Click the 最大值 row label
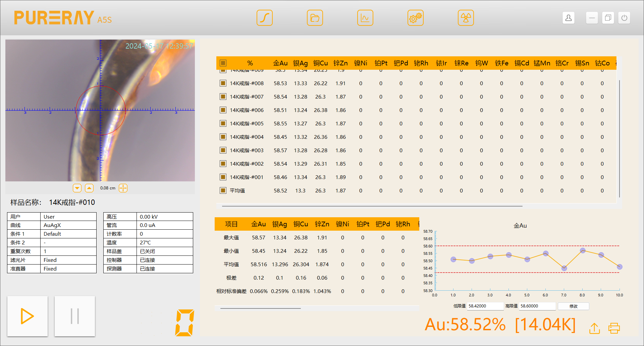Image resolution: width=644 pixels, height=346 pixels. tap(231, 237)
